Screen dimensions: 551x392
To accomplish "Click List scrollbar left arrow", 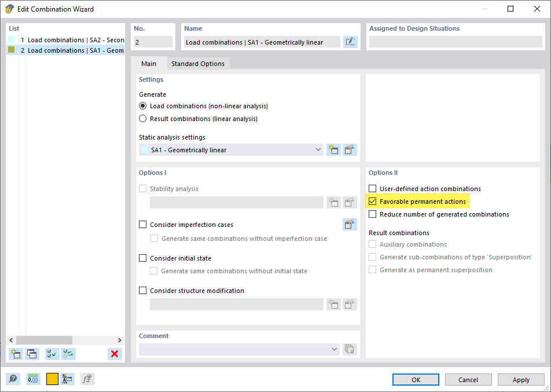I will point(11,340).
